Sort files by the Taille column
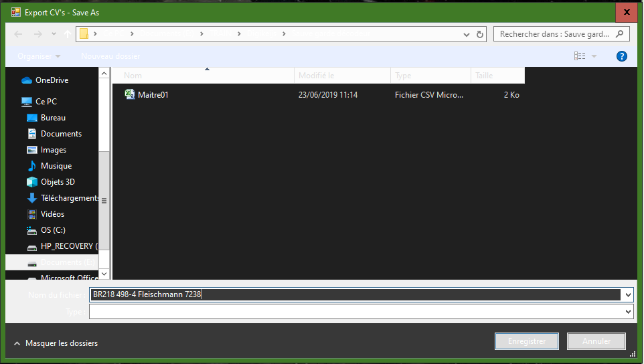 click(498, 76)
